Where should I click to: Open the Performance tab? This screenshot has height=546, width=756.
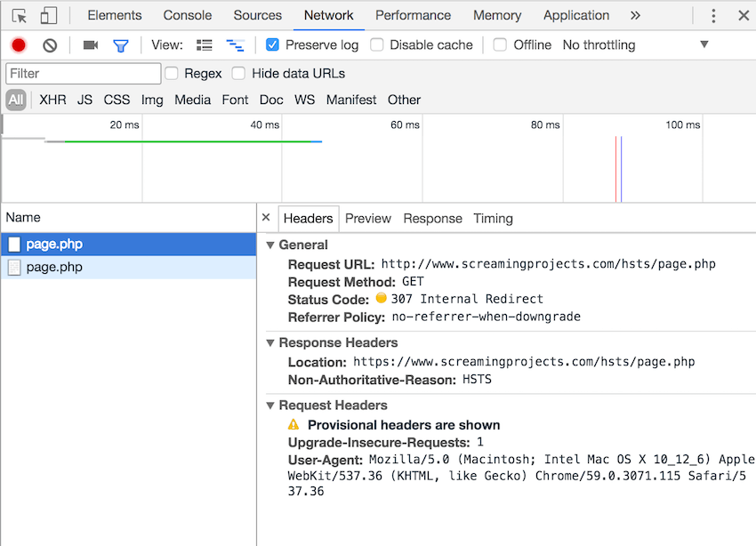(414, 15)
